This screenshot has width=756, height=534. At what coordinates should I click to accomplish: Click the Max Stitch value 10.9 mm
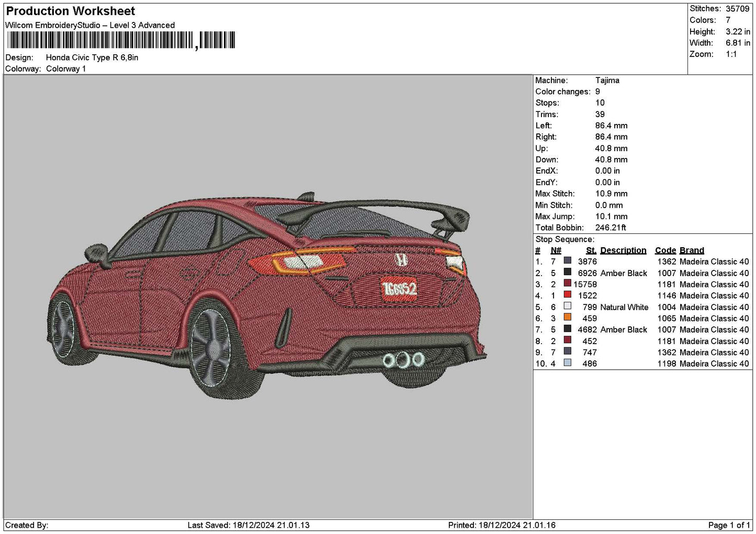point(612,194)
